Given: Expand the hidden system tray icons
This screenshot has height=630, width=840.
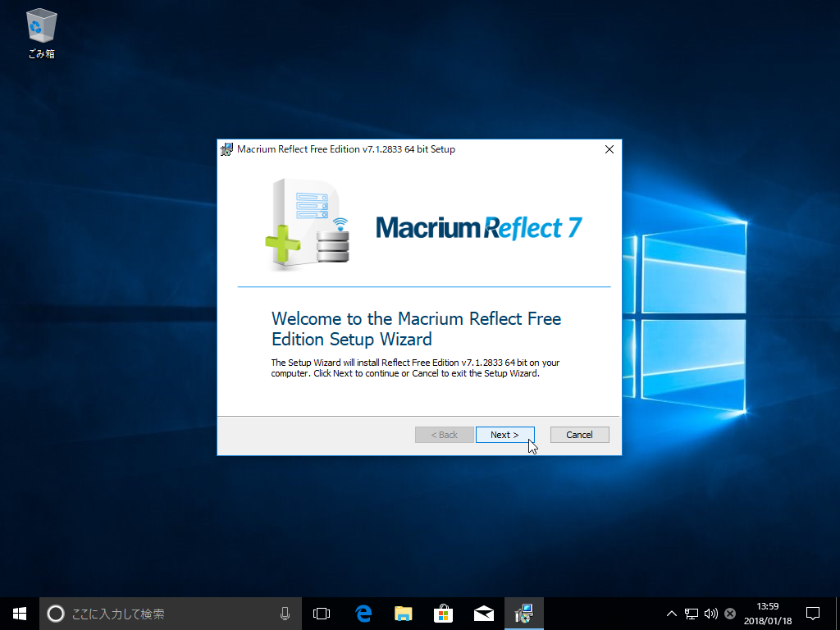Looking at the screenshot, I should tap(671, 614).
